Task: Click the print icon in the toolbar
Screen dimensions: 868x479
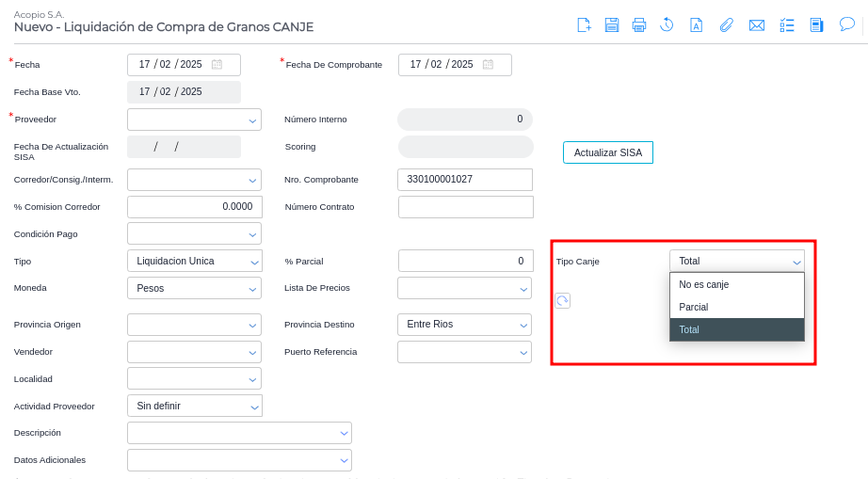Action: click(x=639, y=25)
